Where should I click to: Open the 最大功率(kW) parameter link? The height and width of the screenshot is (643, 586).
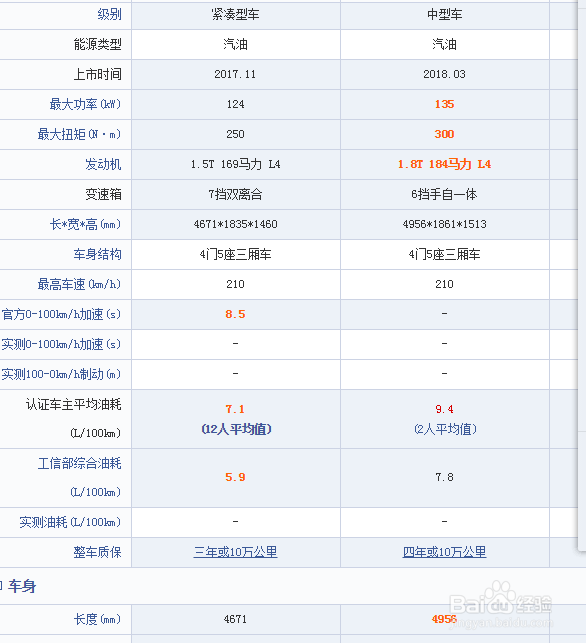pyautogui.click(x=85, y=104)
